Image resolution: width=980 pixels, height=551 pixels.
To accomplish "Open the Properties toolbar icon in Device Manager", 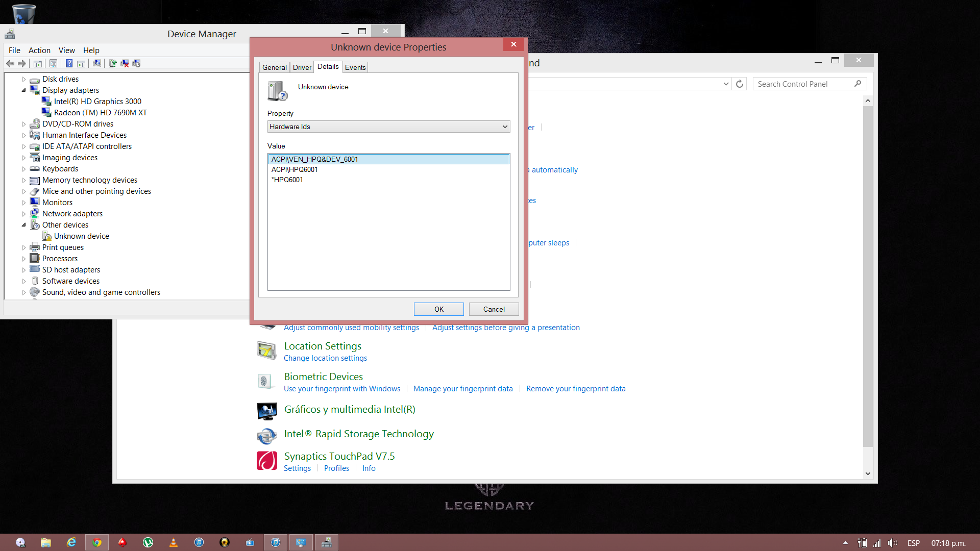I will (x=53, y=63).
